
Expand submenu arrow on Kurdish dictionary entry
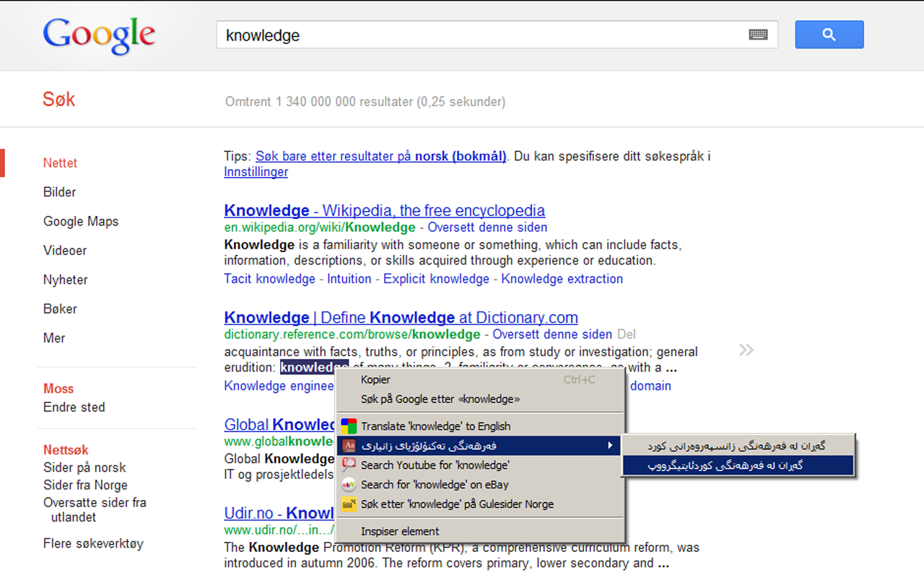coord(611,446)
